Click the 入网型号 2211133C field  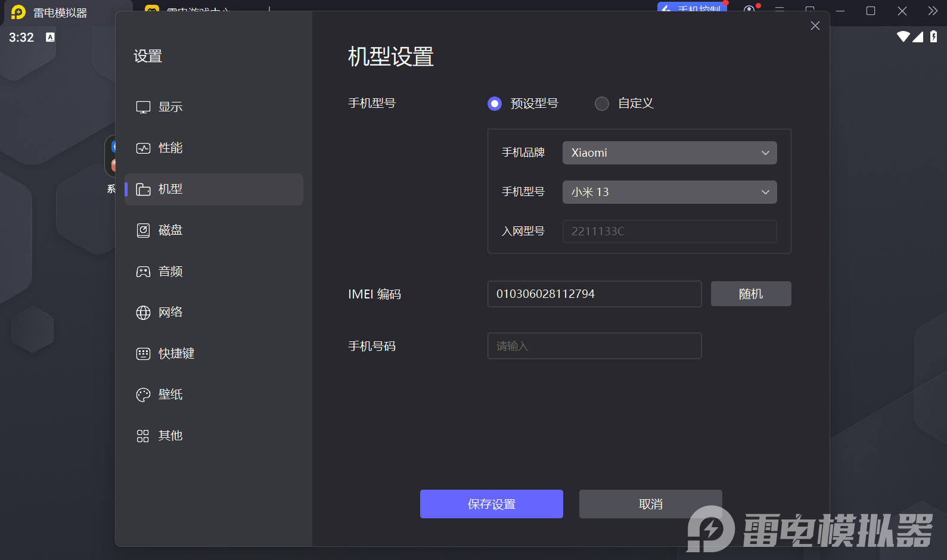point(669,231)
